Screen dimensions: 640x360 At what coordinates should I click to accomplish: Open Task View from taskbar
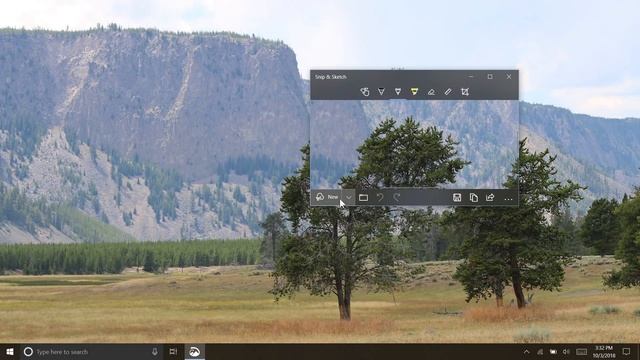[173, 351]
